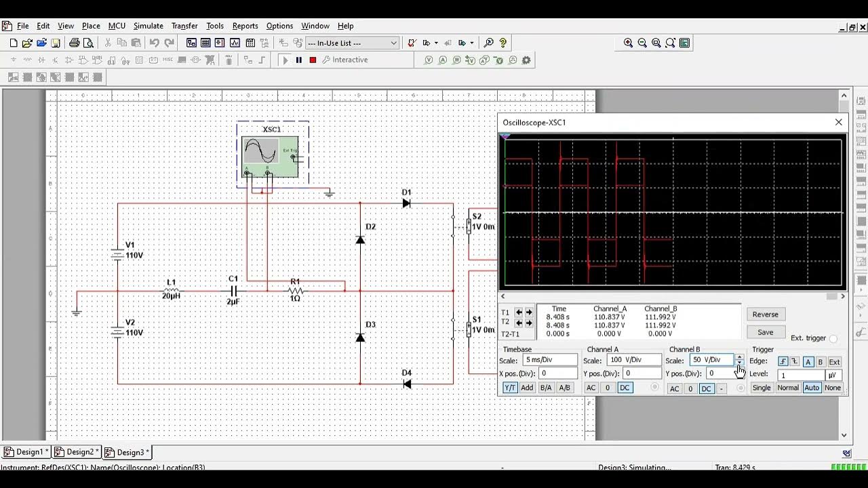Open the trigger Level unit dropdown
This screenshot has height=488, width=868.
point(833,375)
